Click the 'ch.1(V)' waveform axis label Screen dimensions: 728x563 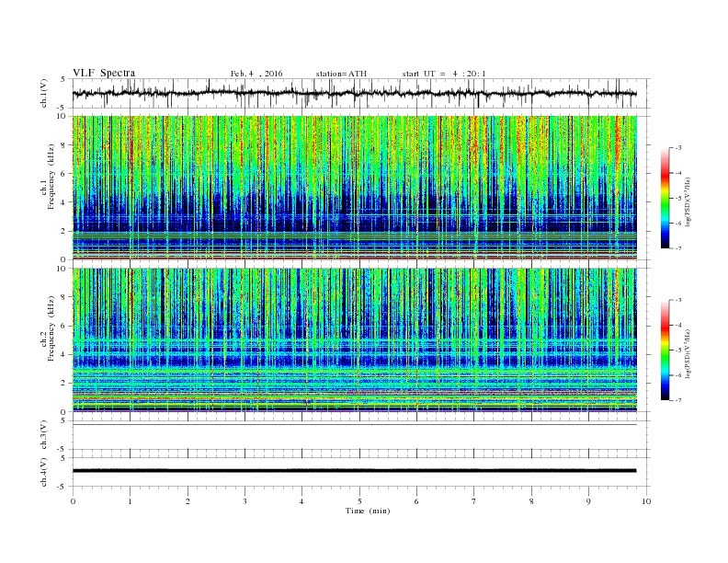point(44,93)
